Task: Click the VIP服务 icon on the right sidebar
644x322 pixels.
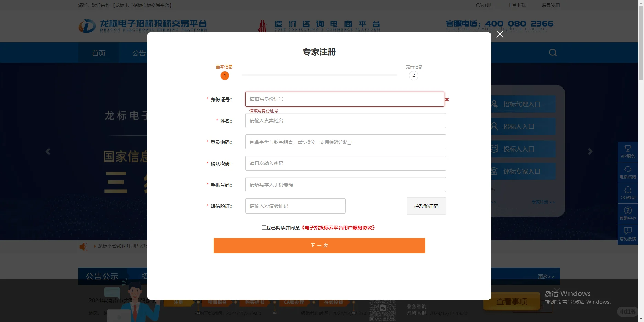Action: point(627,152)
